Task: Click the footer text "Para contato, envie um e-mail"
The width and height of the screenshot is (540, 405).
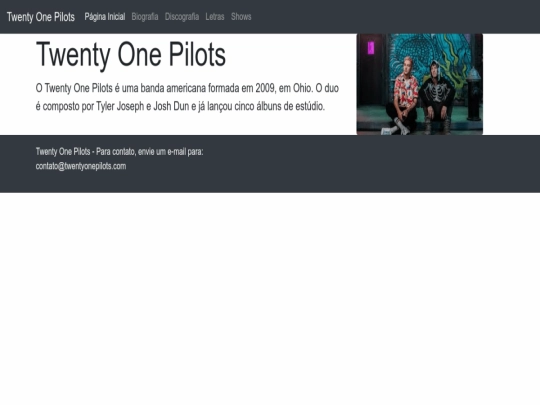Action: click(142, 152)
